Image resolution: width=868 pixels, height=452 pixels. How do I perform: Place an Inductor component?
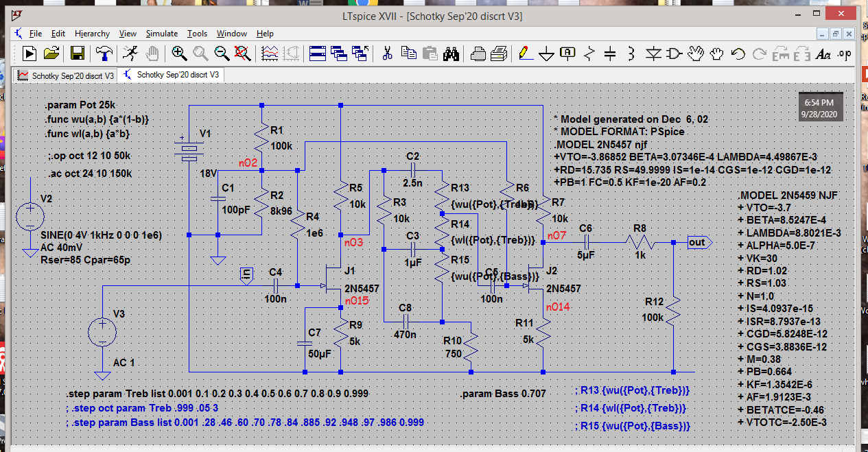[x=631, y=53]
